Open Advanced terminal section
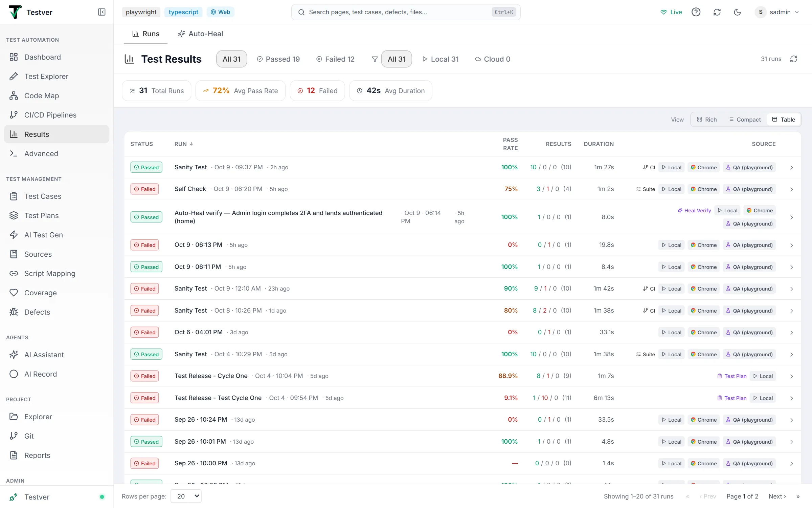812x508 pixels. (57, 153)
